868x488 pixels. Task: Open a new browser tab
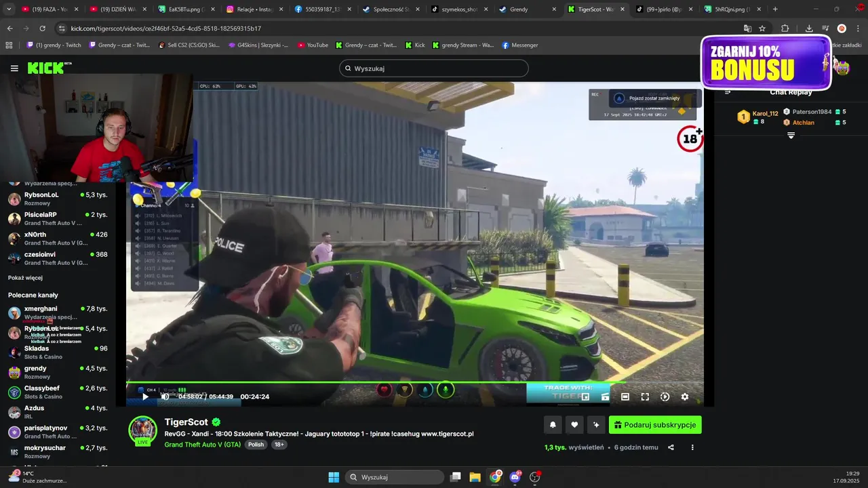[x=775, y=9]
